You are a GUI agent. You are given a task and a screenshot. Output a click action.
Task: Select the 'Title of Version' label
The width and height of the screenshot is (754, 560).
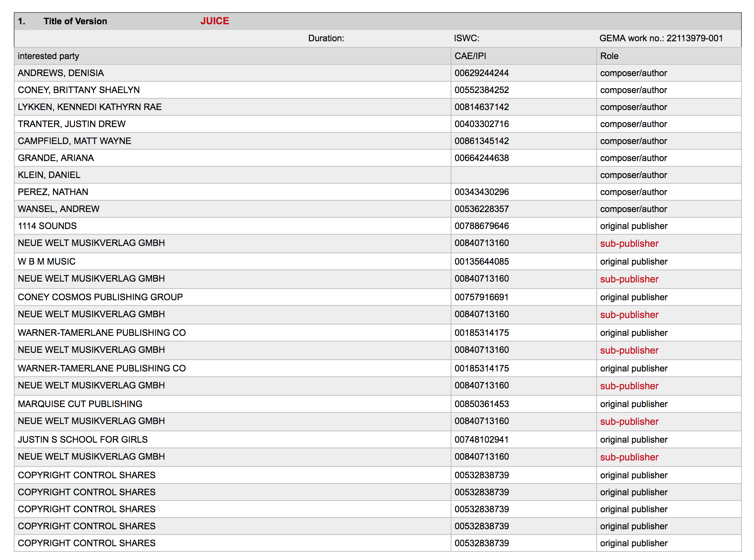[x=75, y=21]
